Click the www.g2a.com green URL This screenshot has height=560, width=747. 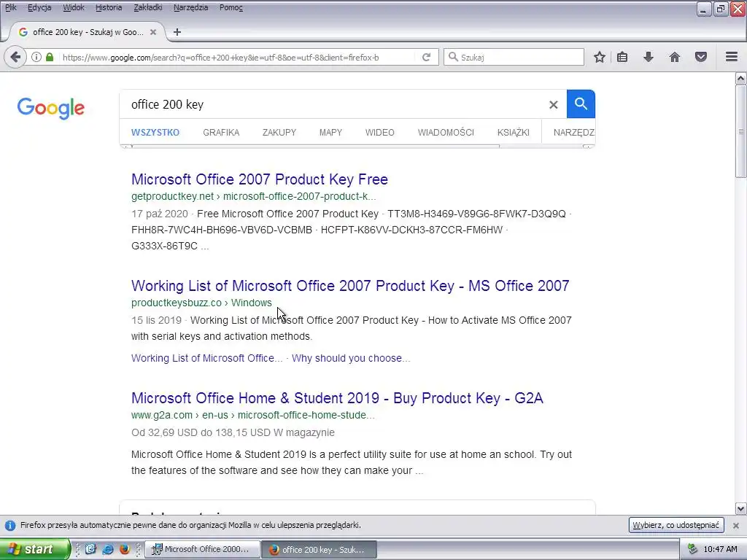[253, 415]
